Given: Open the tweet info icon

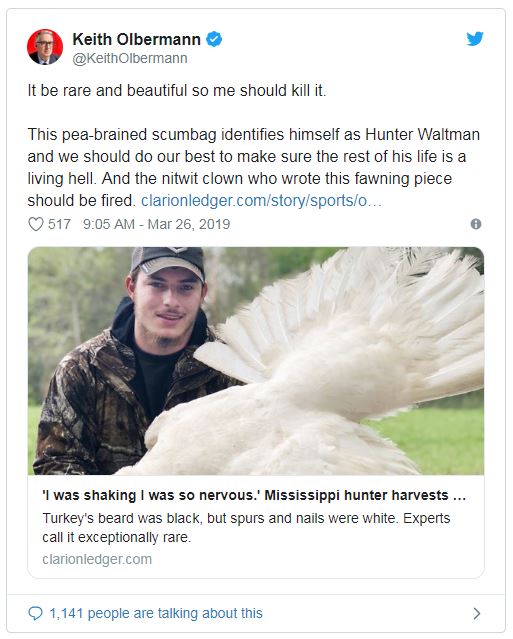Looking at the screenshot, I should [x=476, y=224].
